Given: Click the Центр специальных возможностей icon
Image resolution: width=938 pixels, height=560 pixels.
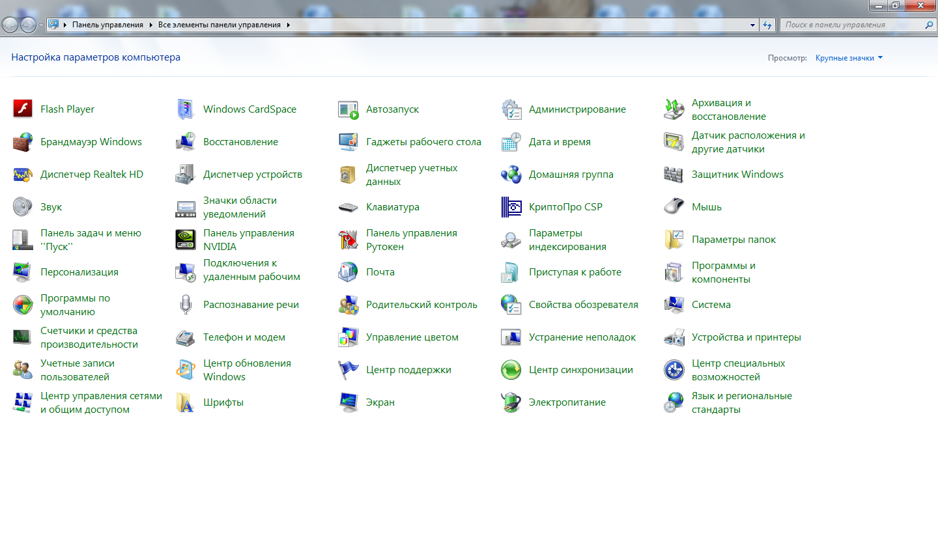Looking at the screenshot, I should point(674,369).
